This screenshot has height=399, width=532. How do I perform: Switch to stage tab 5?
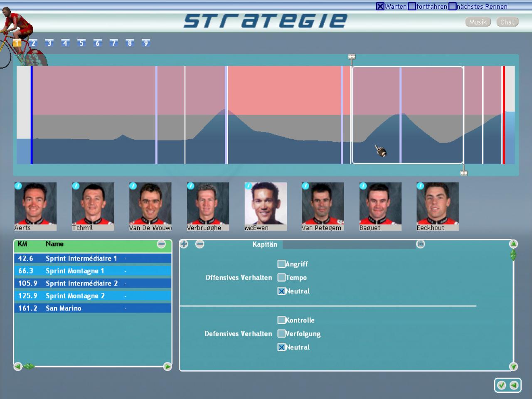pyautogui.click(x=81, y=43)
